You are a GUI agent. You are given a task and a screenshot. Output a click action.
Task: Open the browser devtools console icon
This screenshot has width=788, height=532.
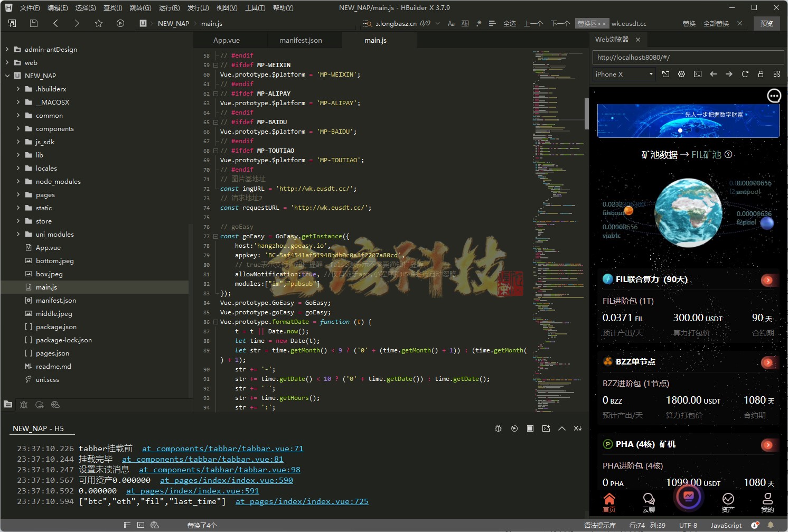coord(697,74)
